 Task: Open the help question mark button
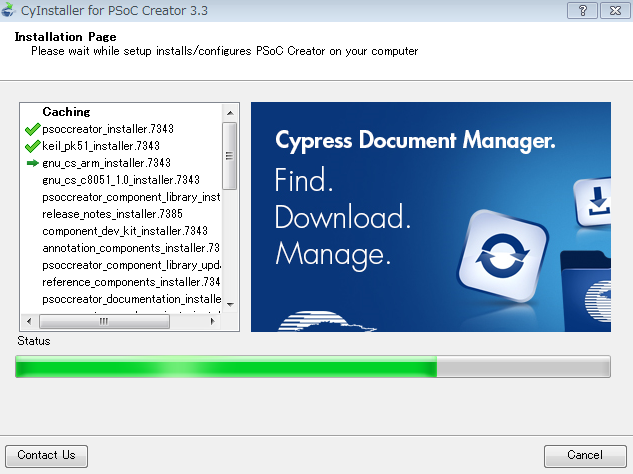[582, 10]
